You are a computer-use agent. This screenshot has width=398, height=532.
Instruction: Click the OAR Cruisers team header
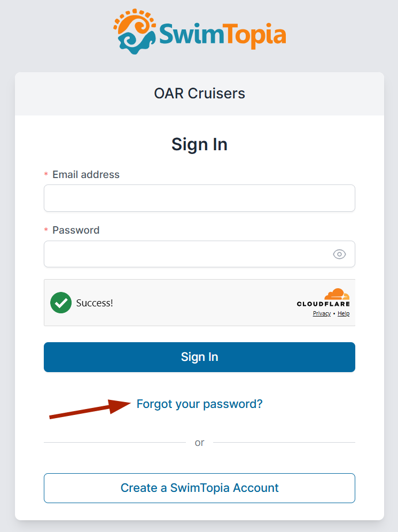[x=199, y=93]
